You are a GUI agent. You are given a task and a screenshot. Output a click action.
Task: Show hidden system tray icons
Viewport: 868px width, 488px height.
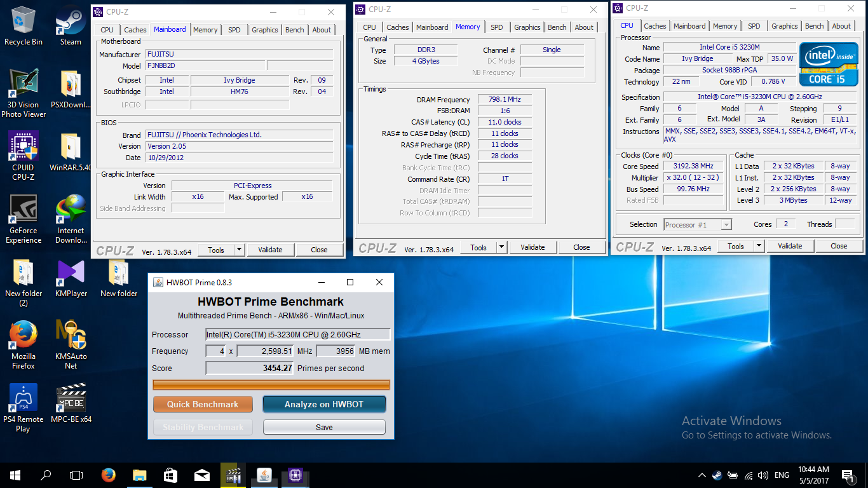pos(702,475)
